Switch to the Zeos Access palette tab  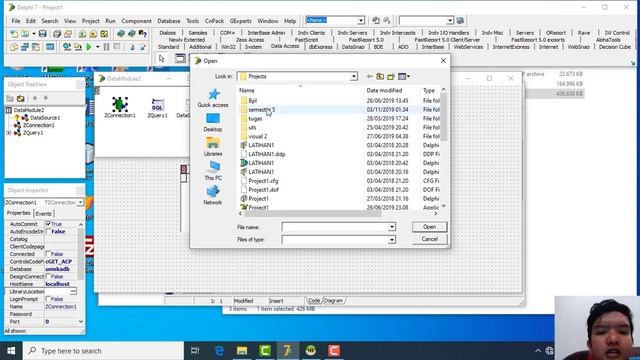[x=250, y=40]
